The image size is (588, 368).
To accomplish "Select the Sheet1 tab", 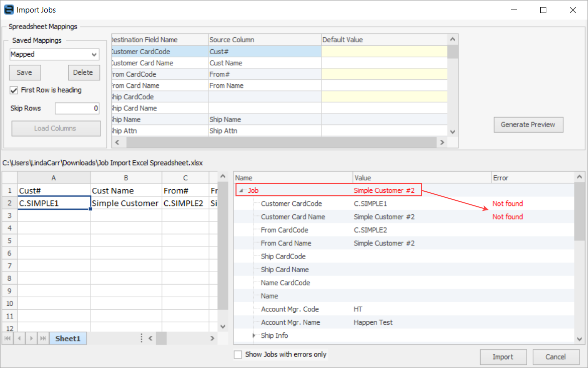I will click(68, 339).
